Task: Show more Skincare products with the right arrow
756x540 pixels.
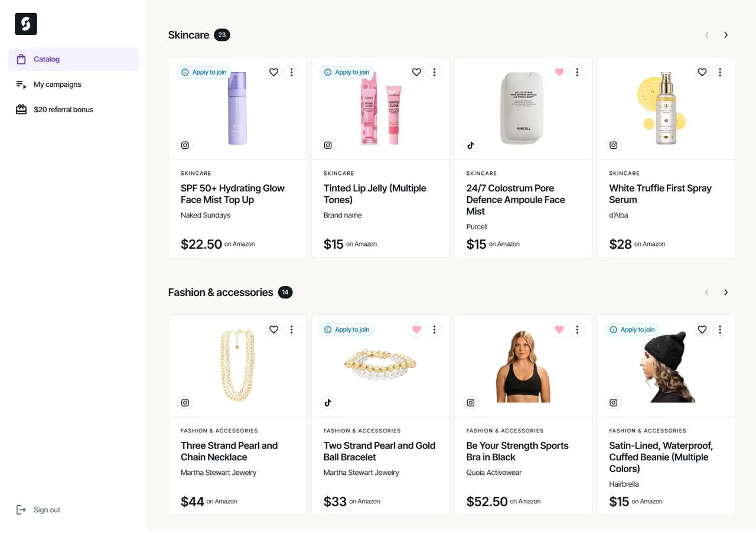Action: [x=726, y=35]
